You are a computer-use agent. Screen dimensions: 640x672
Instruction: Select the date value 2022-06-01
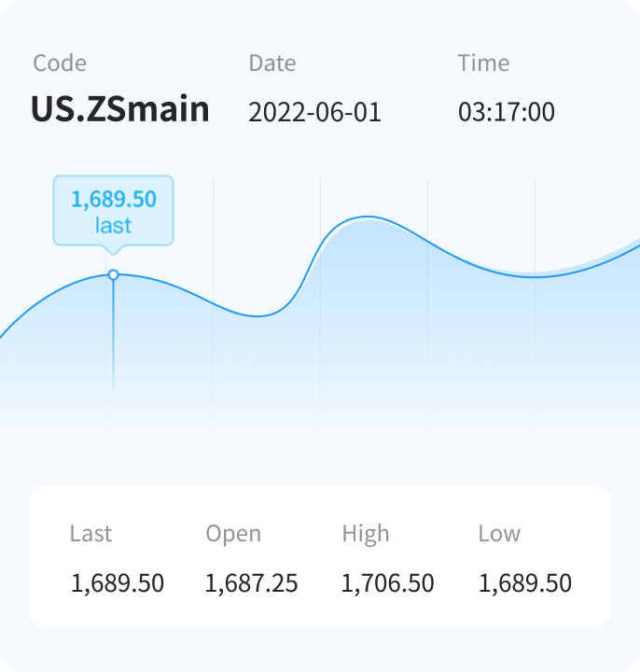coord(314,112)
